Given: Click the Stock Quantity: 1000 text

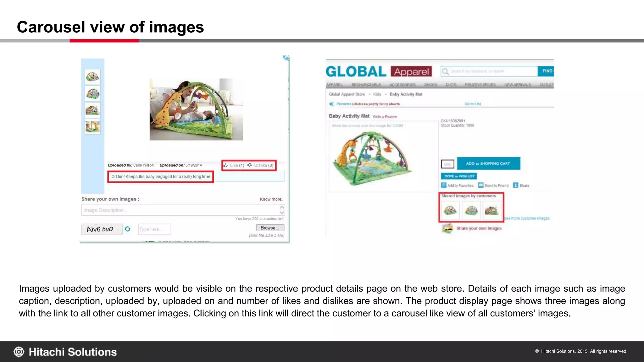Looking at the screenshot, I should (458, 125).
